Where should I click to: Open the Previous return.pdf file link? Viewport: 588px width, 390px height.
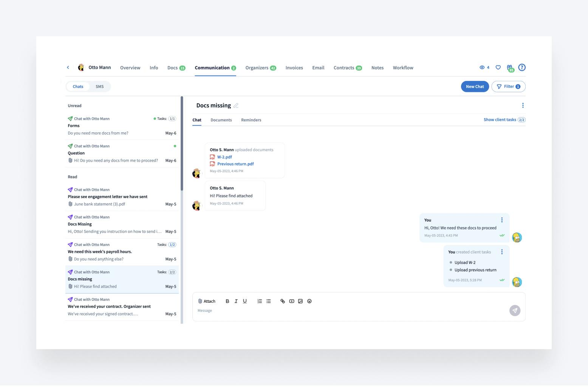pyautogui.click(x=235, y=164)
